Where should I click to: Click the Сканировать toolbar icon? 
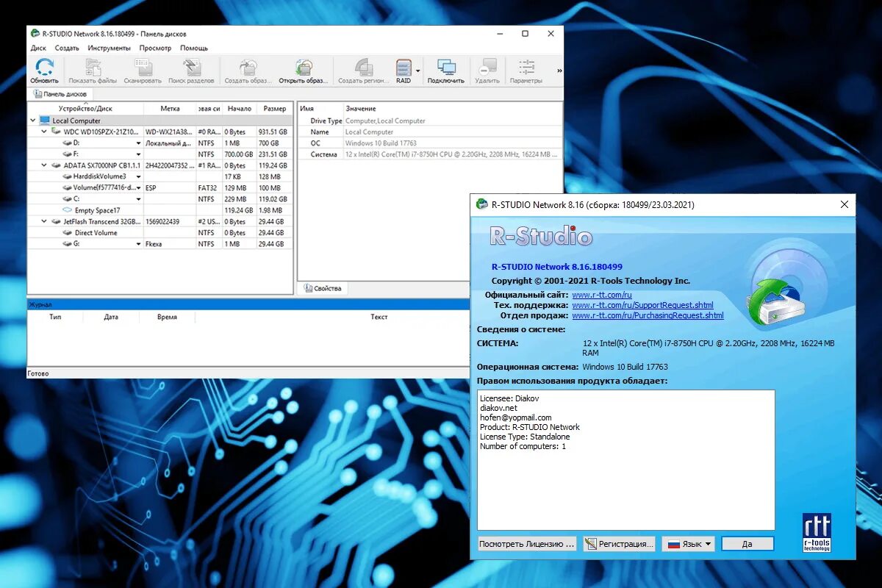tap(143, 68)
